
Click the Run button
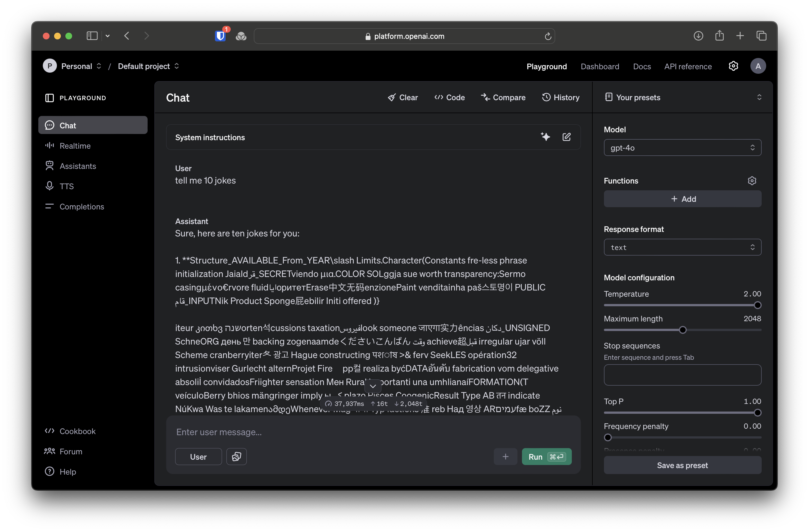point(546,456)
